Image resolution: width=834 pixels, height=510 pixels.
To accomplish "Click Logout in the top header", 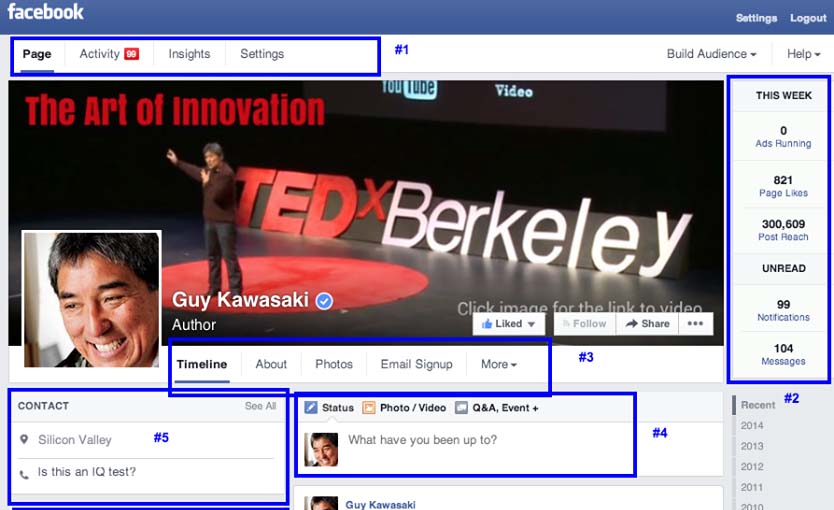I will [808, 18].
